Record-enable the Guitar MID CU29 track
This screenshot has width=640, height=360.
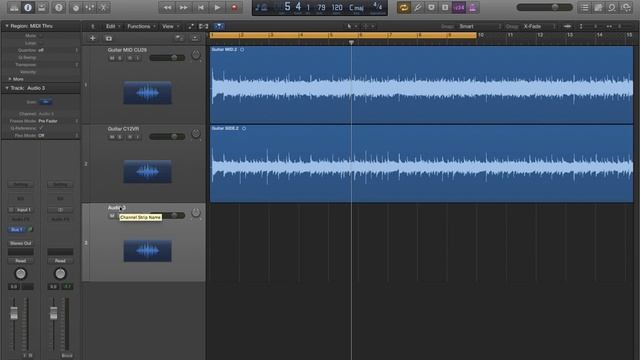130,58
